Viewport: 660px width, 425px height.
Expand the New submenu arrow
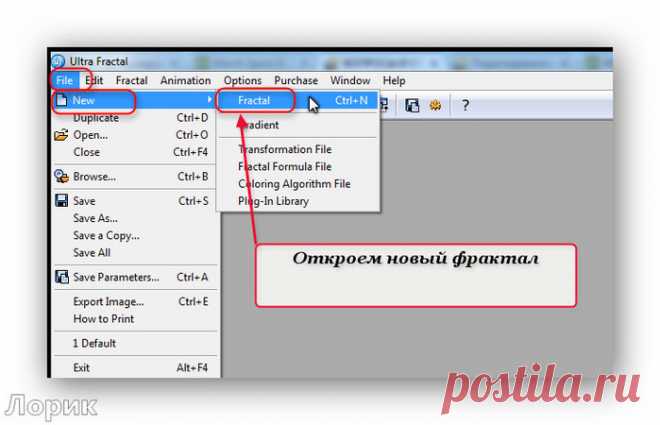click(x=209, y=101)
